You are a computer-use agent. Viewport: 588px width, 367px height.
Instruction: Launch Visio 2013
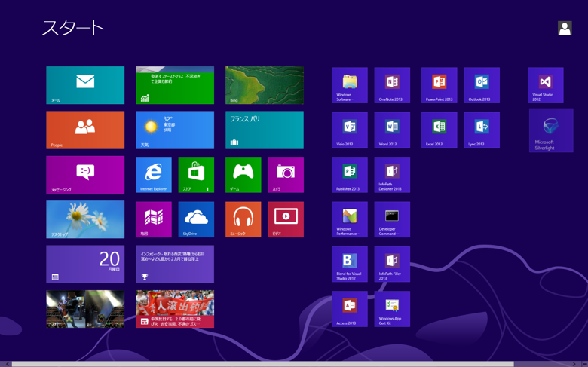point(350,130)
